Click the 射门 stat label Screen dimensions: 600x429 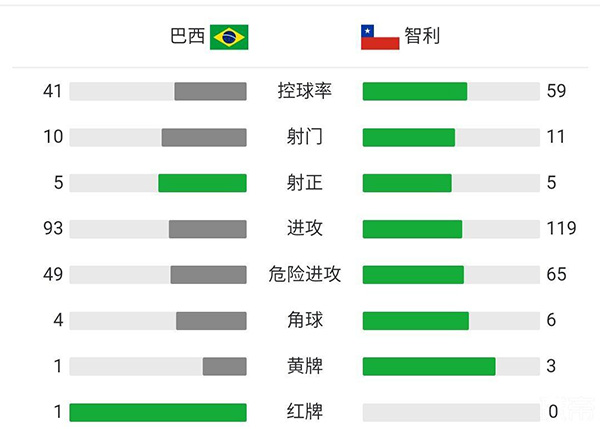304,137
